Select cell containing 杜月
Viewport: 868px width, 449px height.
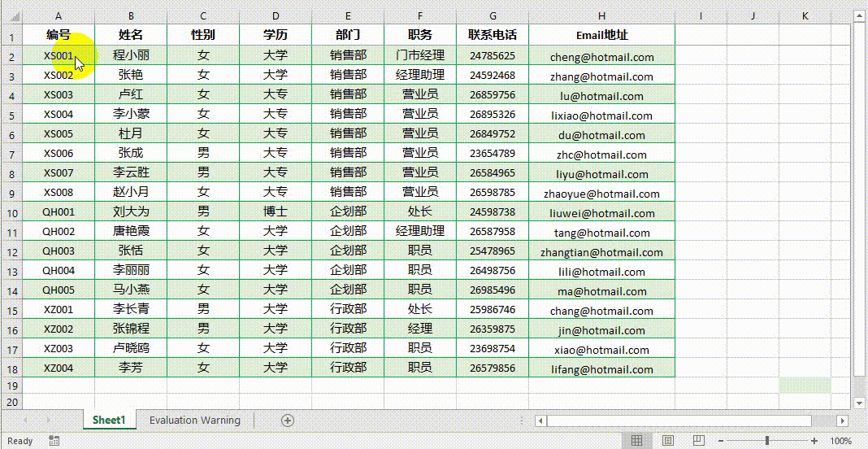point(131,133)
